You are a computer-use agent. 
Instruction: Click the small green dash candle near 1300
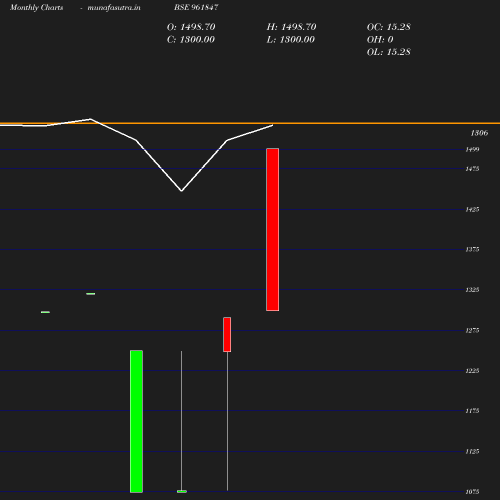click(45, 312)
